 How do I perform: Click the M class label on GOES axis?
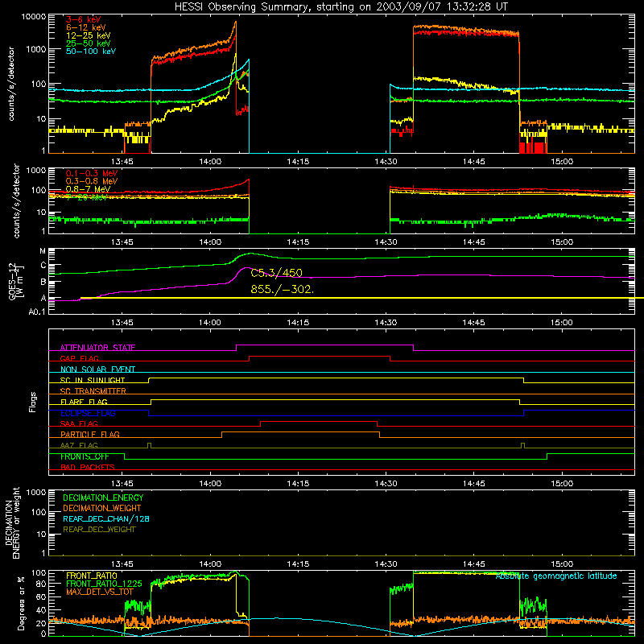click(x=43, y=251)
